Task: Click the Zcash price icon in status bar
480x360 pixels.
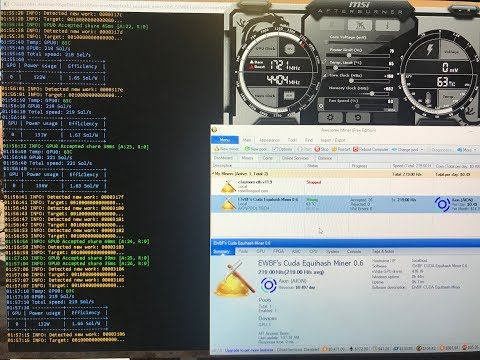Action: click(x=419, y=348)
